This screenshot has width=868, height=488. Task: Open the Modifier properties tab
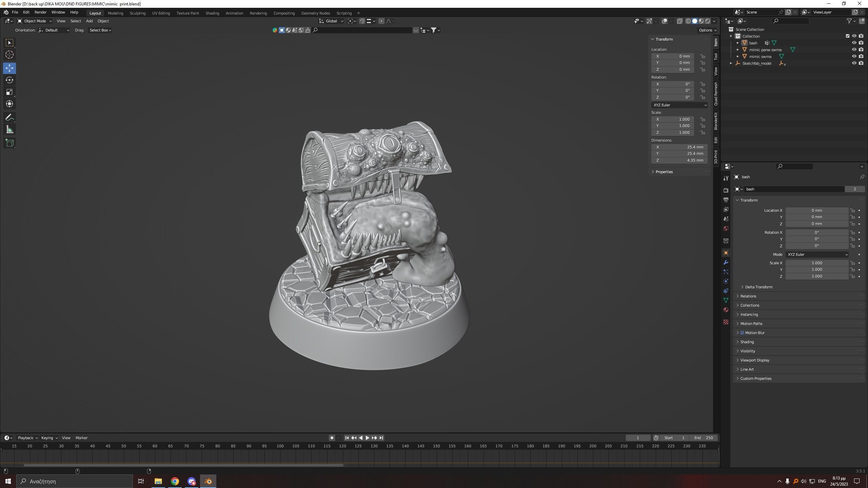[x=726, y=262]
